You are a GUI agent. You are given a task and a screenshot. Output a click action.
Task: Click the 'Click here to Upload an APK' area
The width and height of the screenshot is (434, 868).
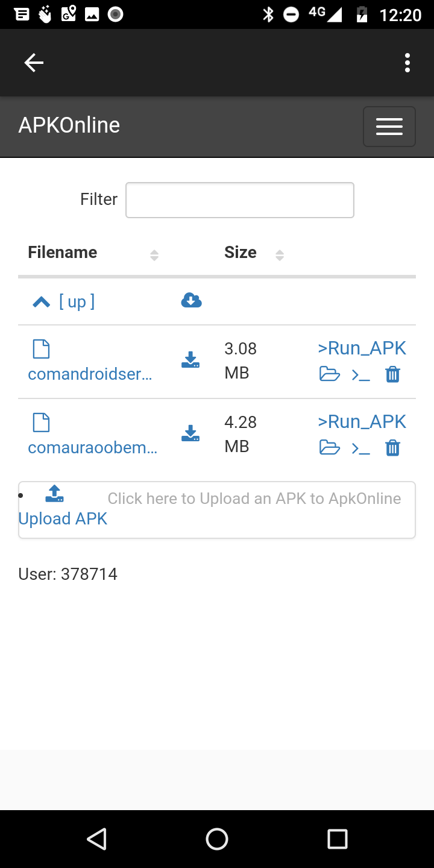254,498
